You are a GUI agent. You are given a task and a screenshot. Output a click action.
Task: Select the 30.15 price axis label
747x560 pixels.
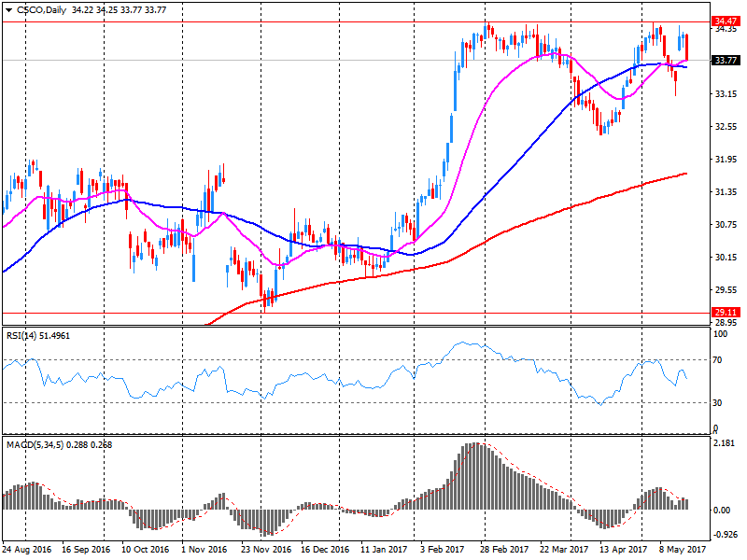(726, 258)
